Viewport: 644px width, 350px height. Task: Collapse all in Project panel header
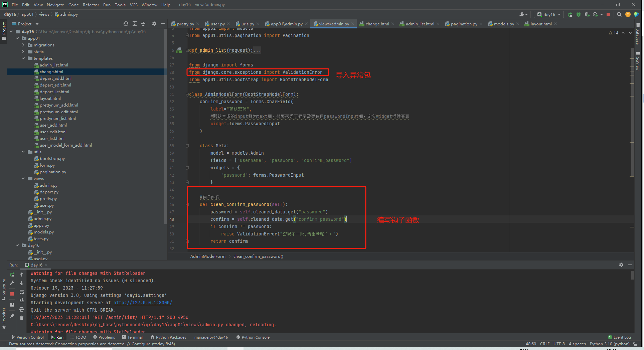coord(143,24)
